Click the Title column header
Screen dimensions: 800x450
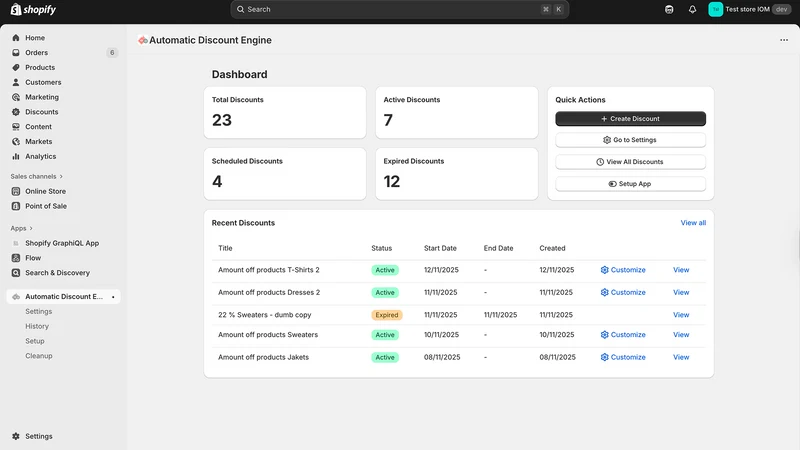[x=225, y=248]
